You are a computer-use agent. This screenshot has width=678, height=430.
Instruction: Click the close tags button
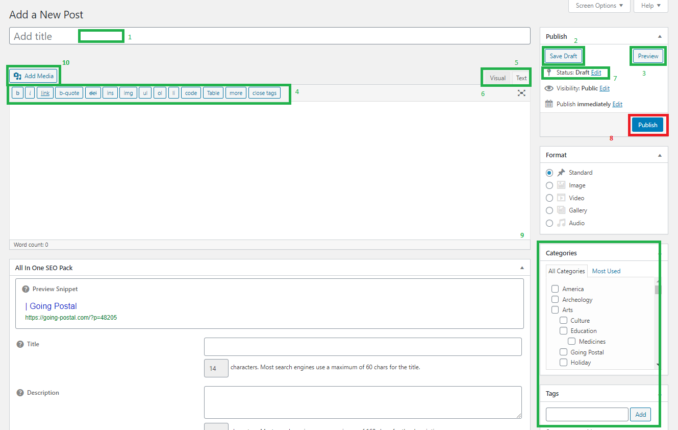point(264,93)
